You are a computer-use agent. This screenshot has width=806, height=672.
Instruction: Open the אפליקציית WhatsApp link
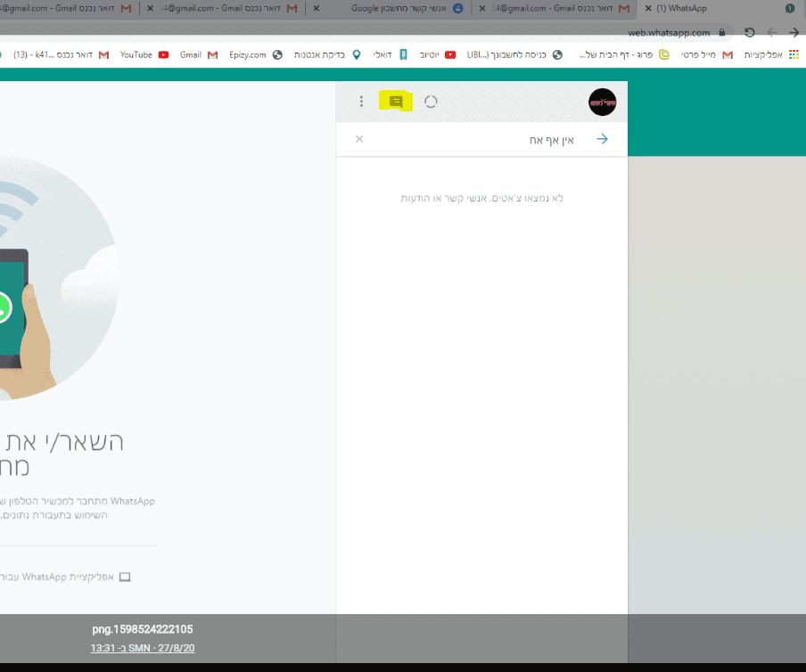click(x=57, y=577)
